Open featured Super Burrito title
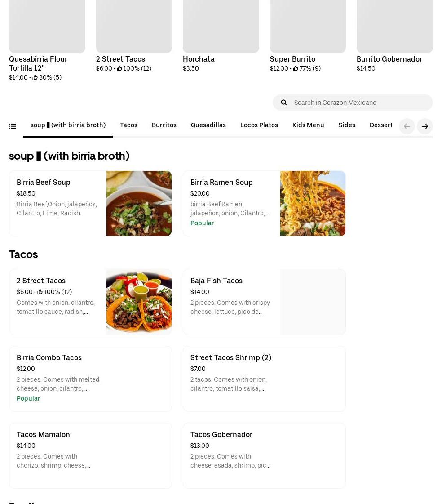442x504 pixels. [x=292, y=59]
